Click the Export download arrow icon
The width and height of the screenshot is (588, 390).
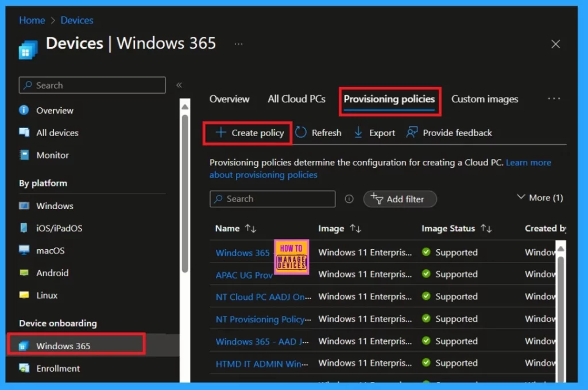tap(358, 132)
